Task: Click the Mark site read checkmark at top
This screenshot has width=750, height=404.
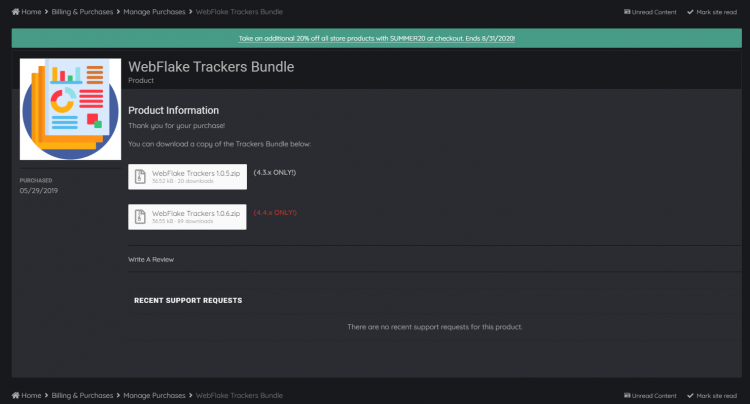Action: [690, 12]
